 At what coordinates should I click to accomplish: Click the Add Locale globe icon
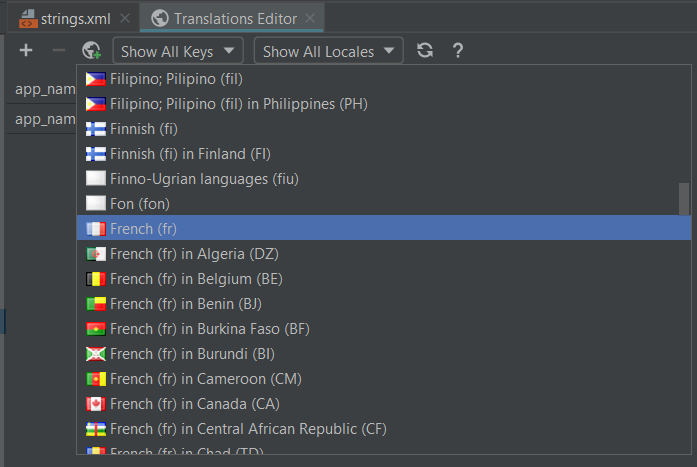pyautogui.click(x=92, y=51)
